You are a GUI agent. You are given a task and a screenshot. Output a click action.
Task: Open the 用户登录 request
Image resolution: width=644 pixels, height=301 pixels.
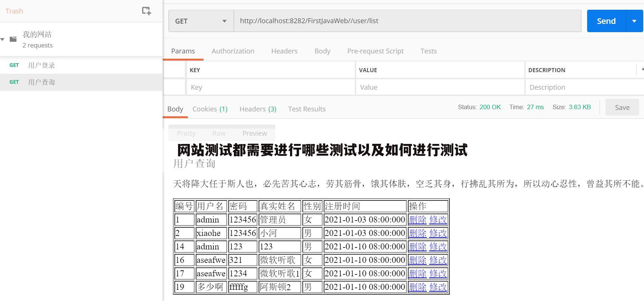(x=81, y=65)
